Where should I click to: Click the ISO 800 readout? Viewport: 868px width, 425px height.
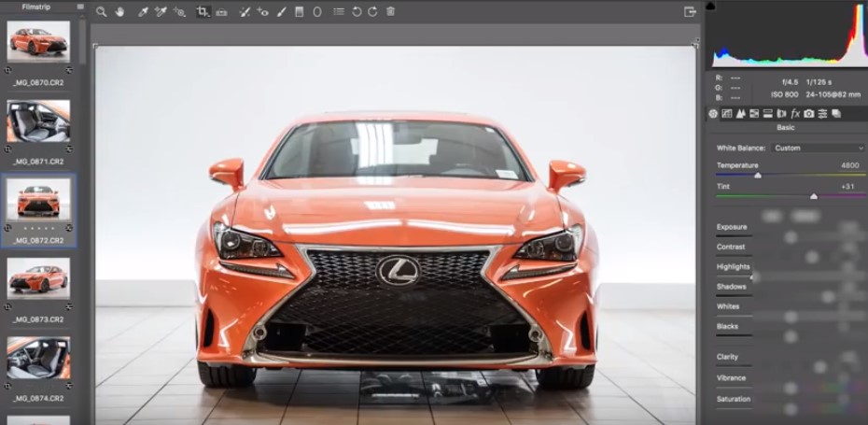(784, 94)
